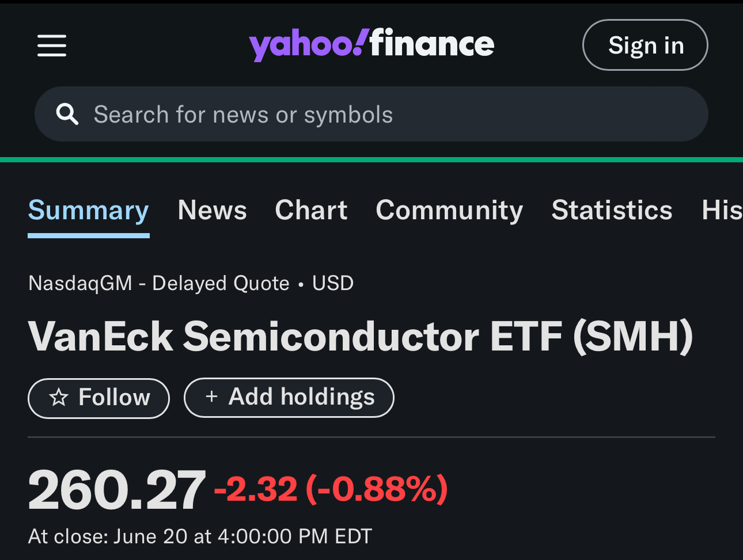The image size is (743, 560).
Task: Click the Yahoo Finance logo
Action: click(x=371, y=44)
